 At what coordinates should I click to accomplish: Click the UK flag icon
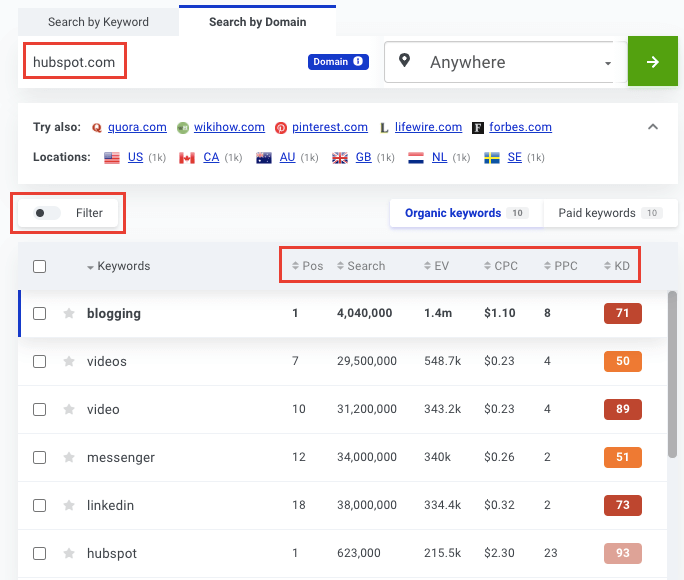pos(340,157)
